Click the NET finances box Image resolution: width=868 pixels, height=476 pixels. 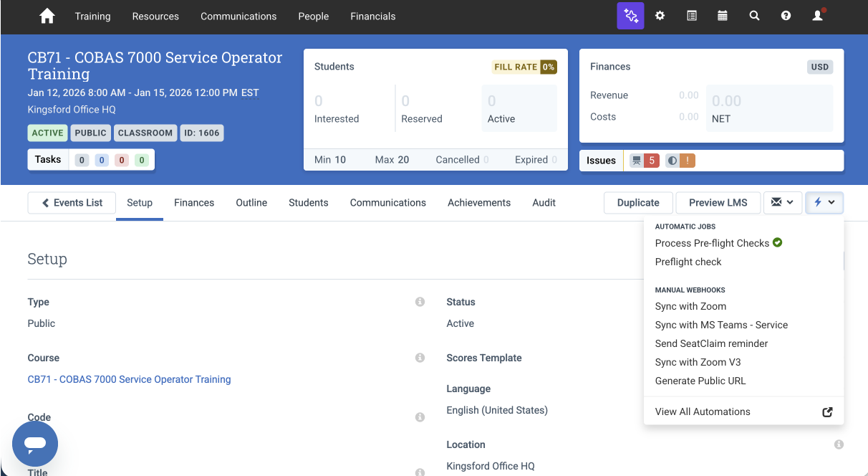(x=769, y=109)
